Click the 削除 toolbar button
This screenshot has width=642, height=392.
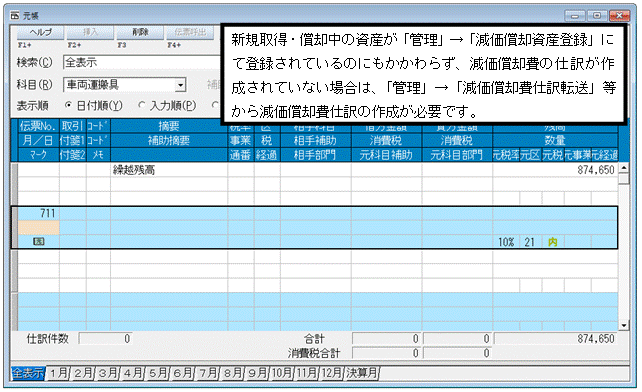pos(140,32)
